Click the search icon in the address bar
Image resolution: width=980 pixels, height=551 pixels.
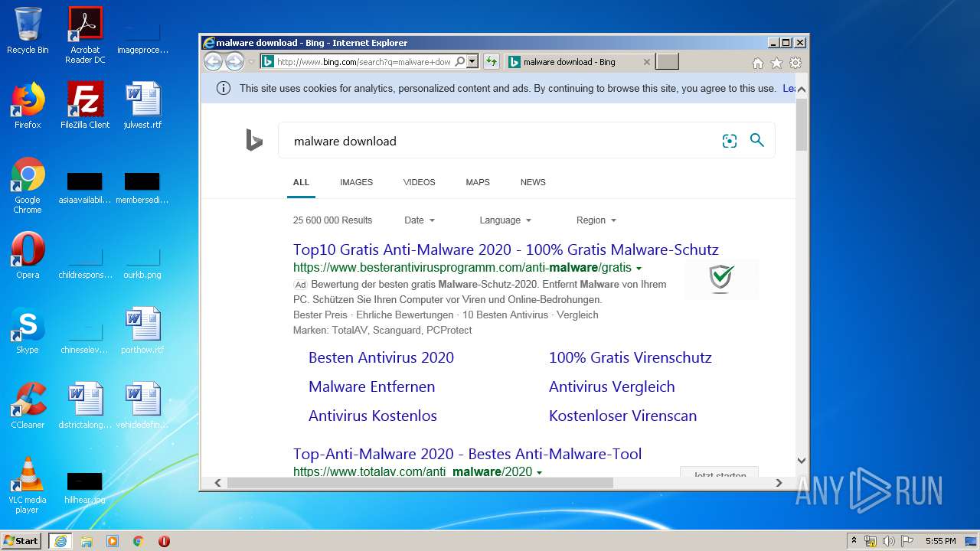pos(460,62)
